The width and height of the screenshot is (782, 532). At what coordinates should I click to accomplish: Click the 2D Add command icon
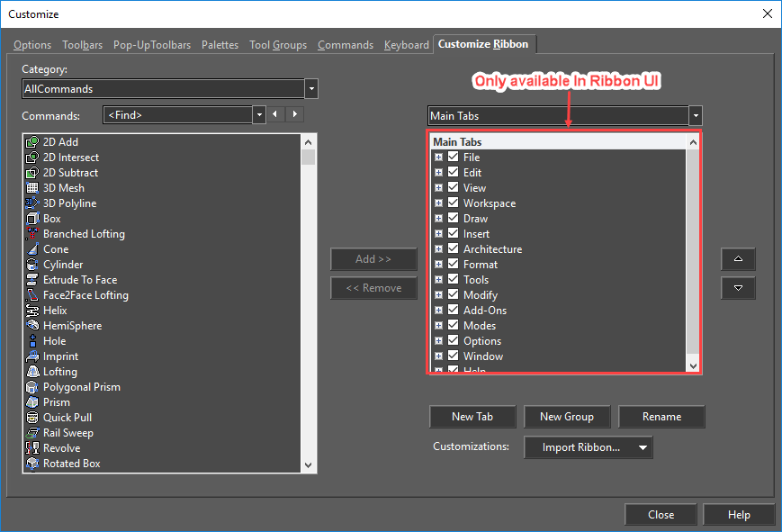(x=32, y=142)
